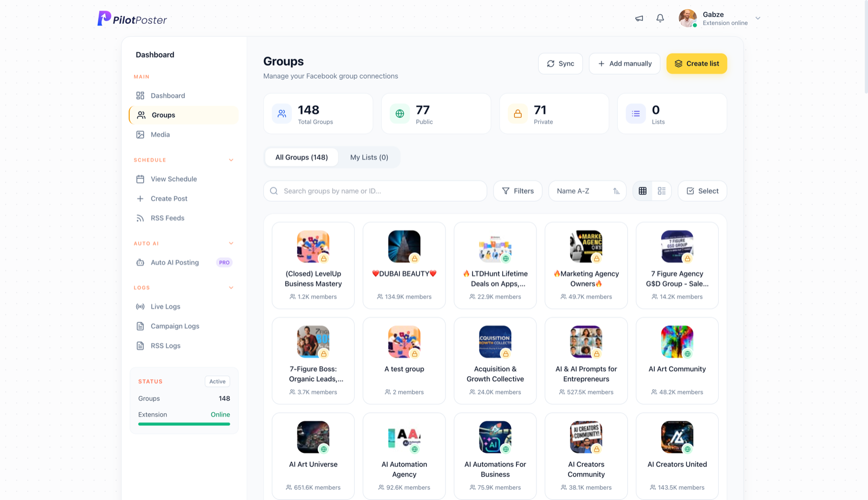Screen dimensions: 868x500
Task: Click the Private lock icon
Action: [x=518, y=114]
